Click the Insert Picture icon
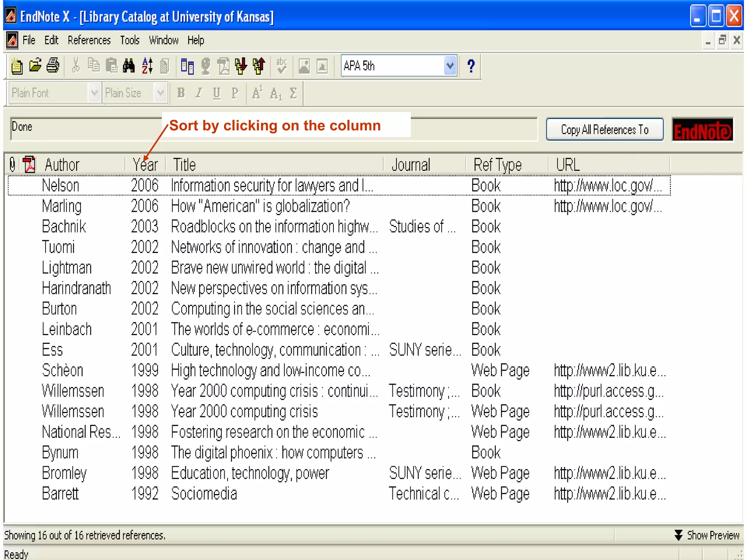This screenshot has width=747, height=560. pos(304,66)
